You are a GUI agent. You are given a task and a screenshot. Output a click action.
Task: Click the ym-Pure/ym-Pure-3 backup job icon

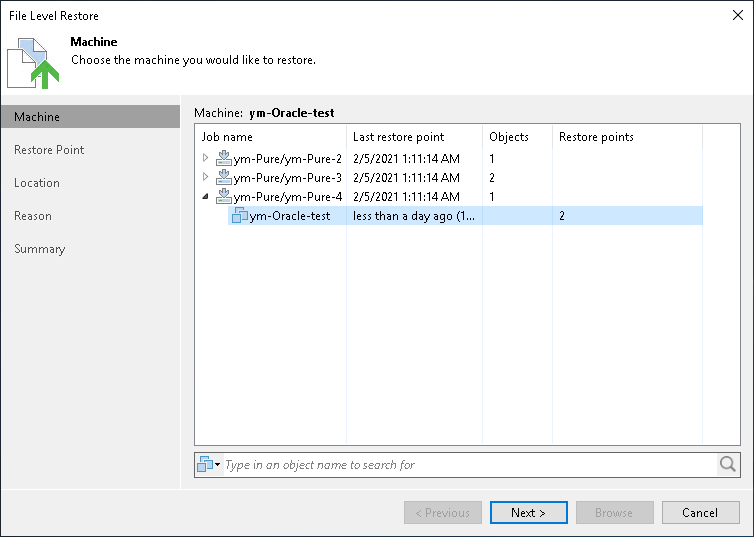[224, 177]
